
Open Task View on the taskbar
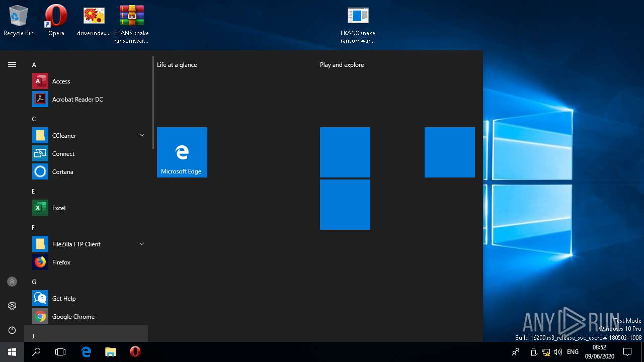point(60,352)
